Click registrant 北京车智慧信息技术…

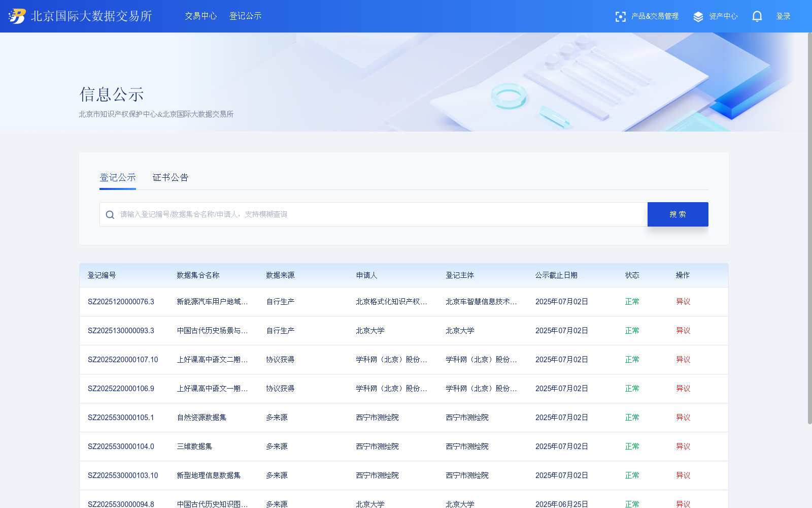click(x=481, y=302)
